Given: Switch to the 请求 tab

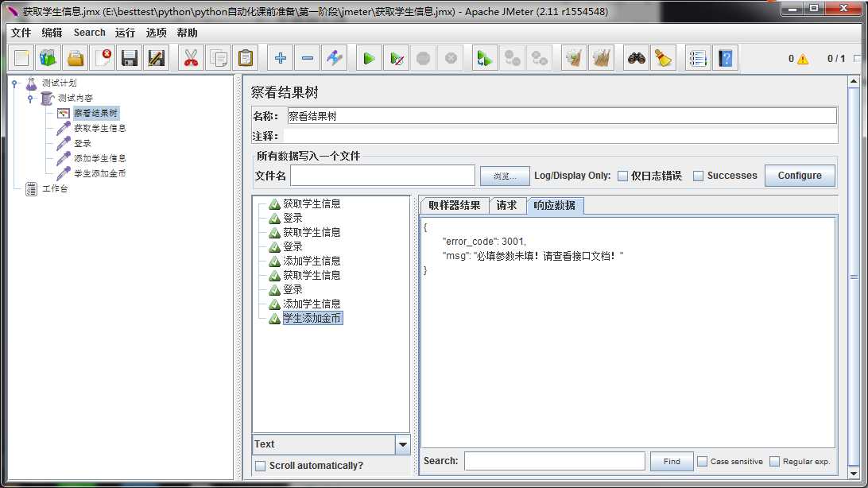Looking at the screenshot, I should click(x=506, y=205).
